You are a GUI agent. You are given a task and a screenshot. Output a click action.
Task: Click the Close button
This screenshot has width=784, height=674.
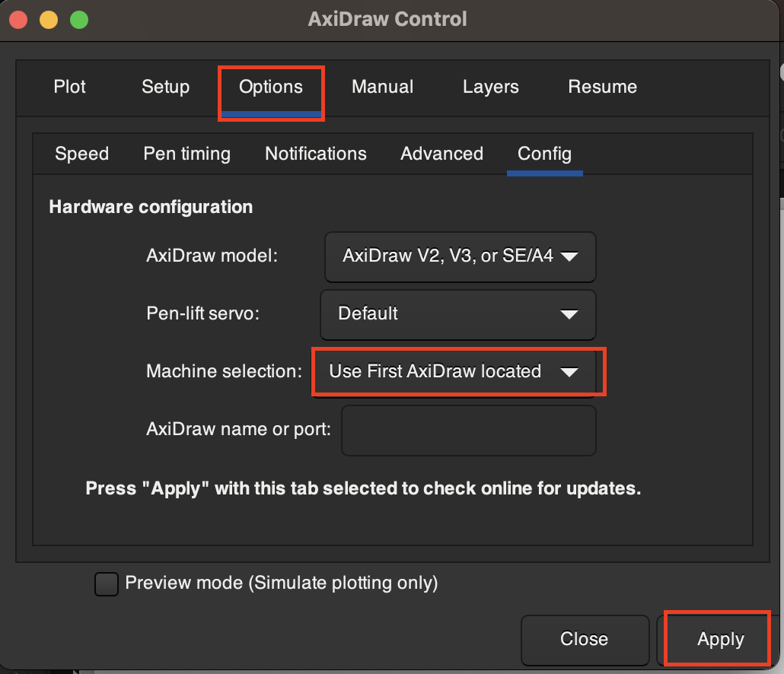[x=585, y=640]
